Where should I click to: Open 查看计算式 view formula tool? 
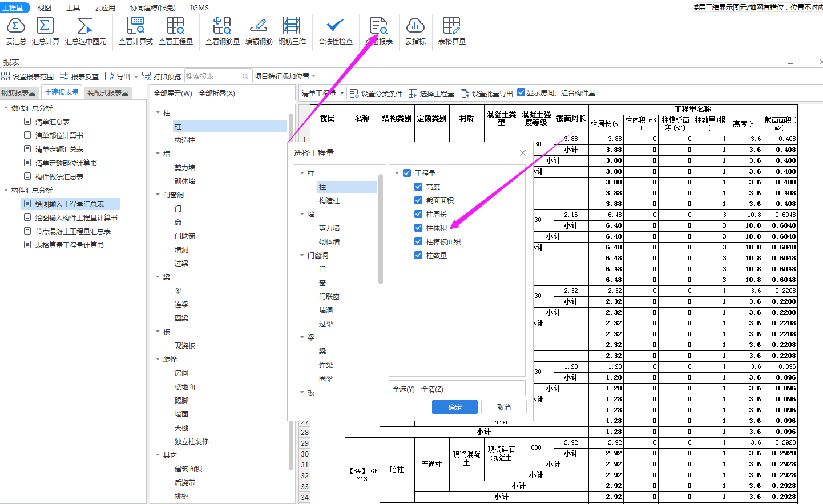click(x=136, y=31)
